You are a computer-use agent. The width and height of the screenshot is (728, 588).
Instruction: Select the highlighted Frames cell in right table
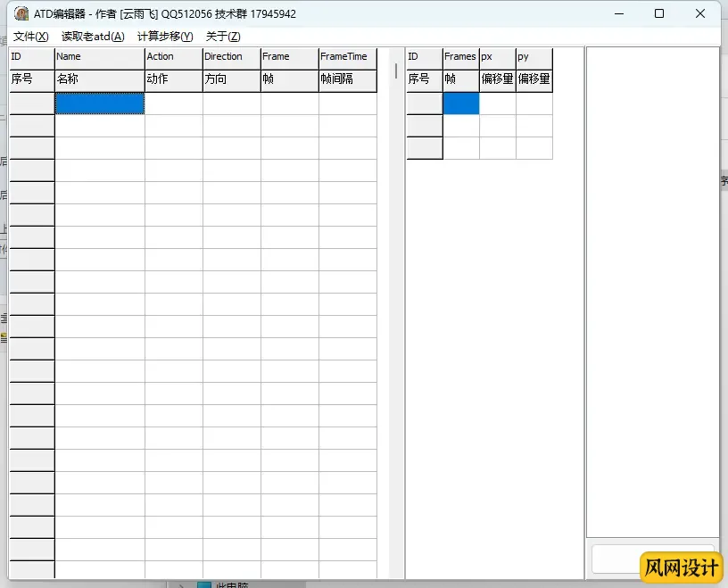point(460,104)
